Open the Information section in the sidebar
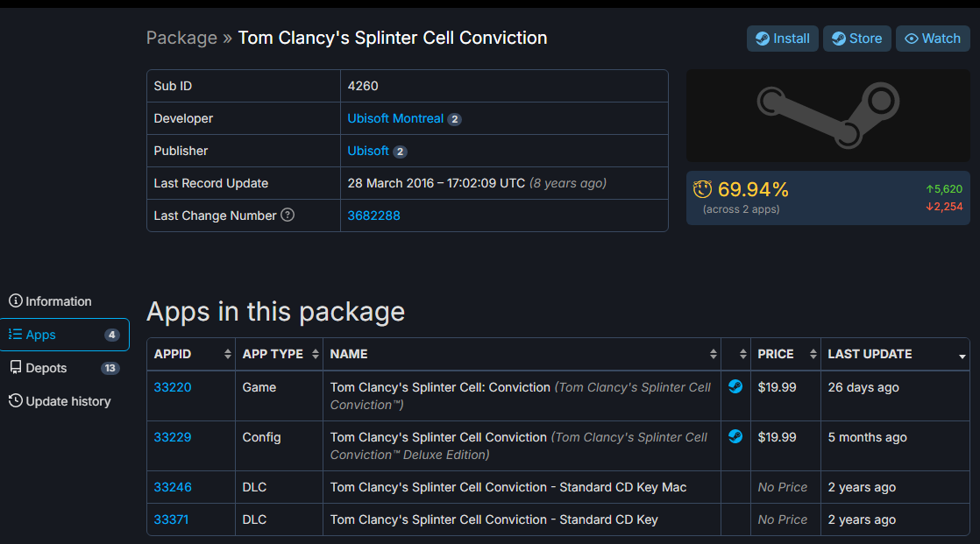This screenshot has height=544, width=980. click(51, 301)
